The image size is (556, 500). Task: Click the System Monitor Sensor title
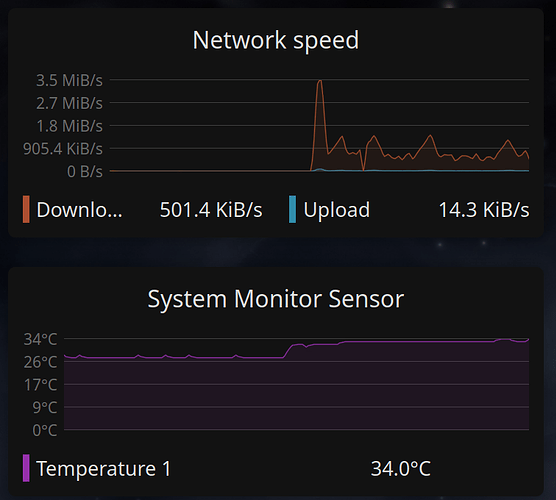pyautogui.click(x=276, y=299)
